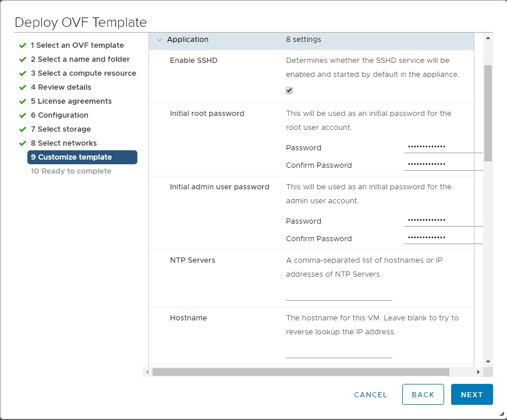Click checkmark beside "1 Select an OVF template"
Image resolution: width=507 pixels, height=420 pixels.
tap(22, 45)
